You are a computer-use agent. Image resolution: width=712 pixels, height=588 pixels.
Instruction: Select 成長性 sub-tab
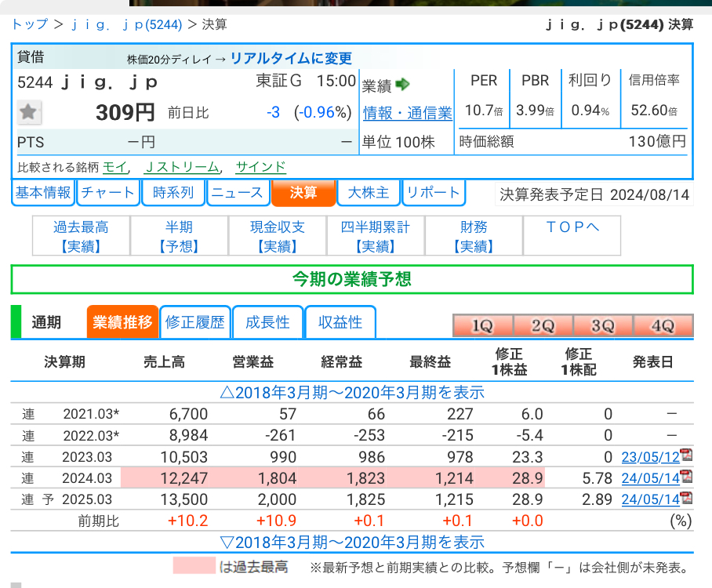267,322
